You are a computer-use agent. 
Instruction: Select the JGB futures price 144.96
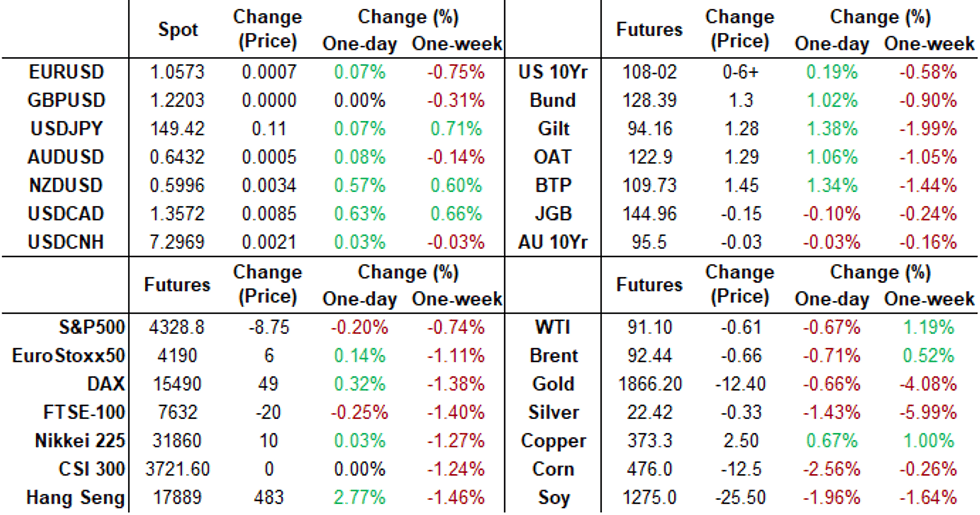click(648, 213)
